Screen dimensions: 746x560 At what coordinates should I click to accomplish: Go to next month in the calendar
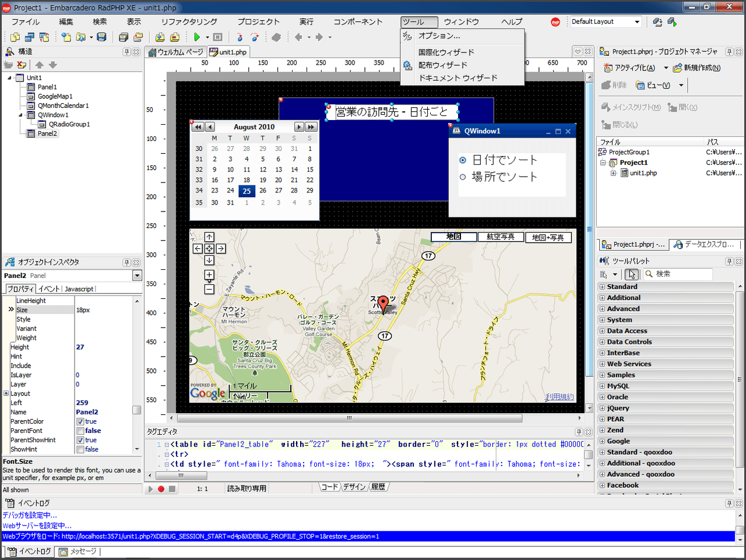299,127
